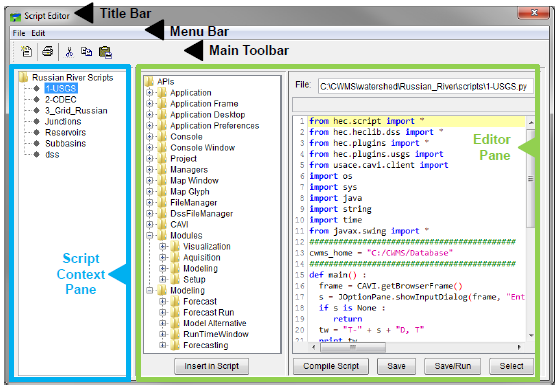Expand the Application Desktop node

tap(150, 115)
